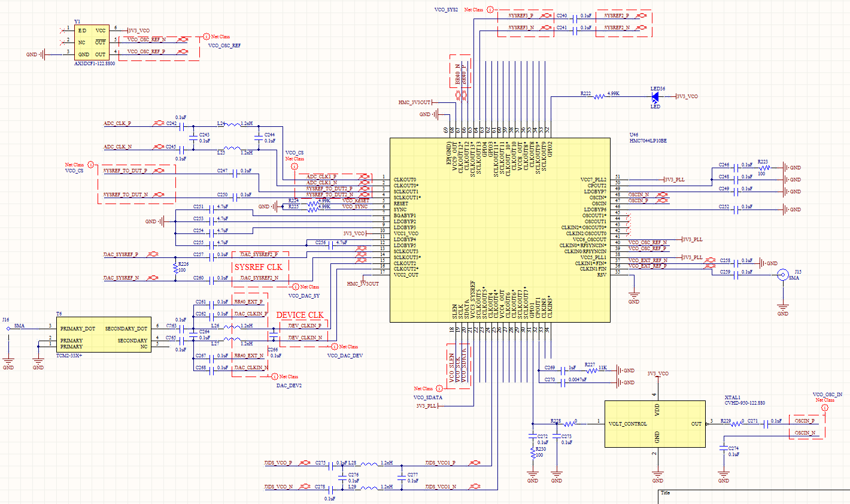Click the LED36 diode symbol
Viewport: 850px width, 504px height.
[655, 96]
